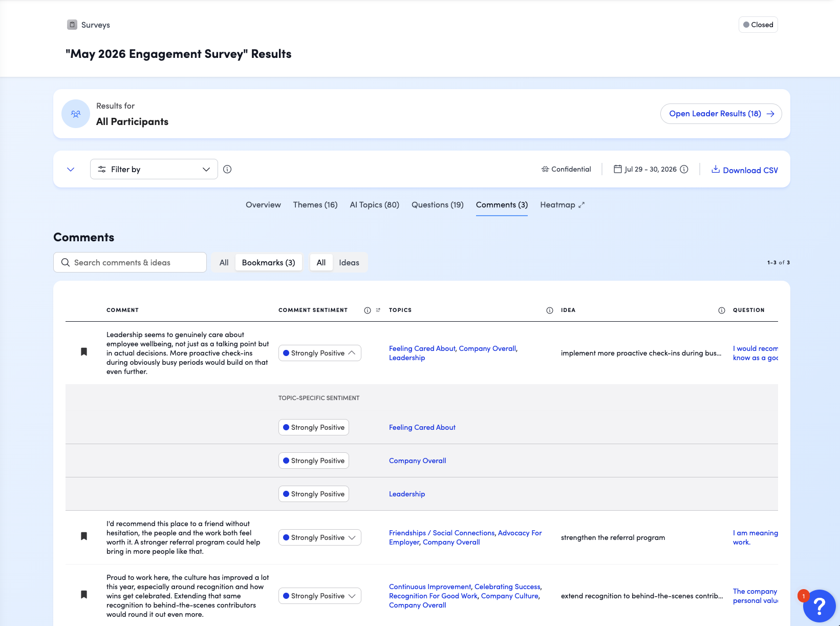Open the Heatmap tab
This screenshot has width=840, height=626.
point(562,205)
